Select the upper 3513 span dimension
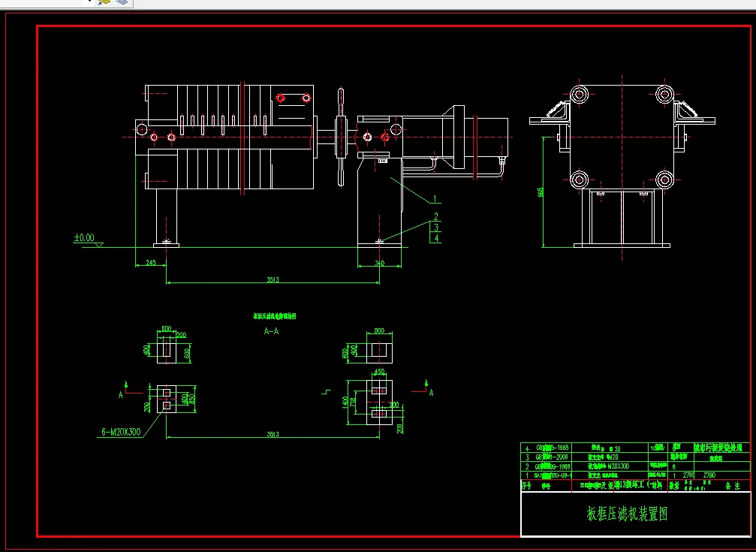 tap(273, 279)
